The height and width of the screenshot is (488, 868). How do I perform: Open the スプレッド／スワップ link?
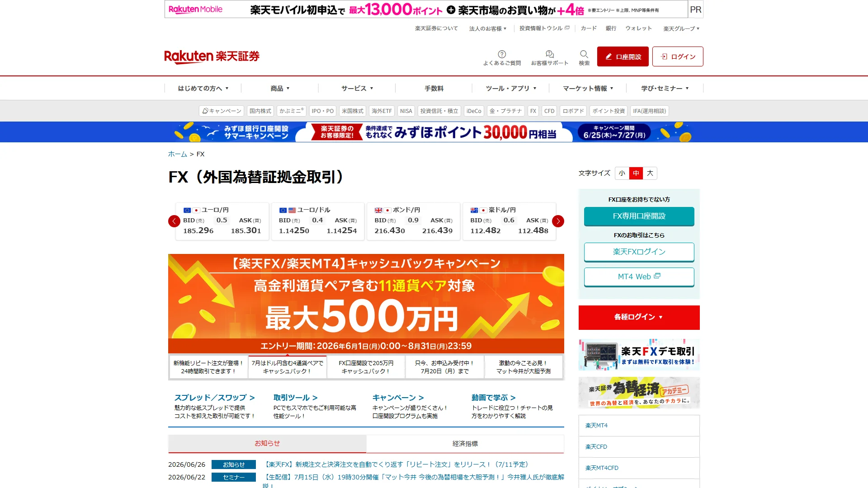[215, 398]
